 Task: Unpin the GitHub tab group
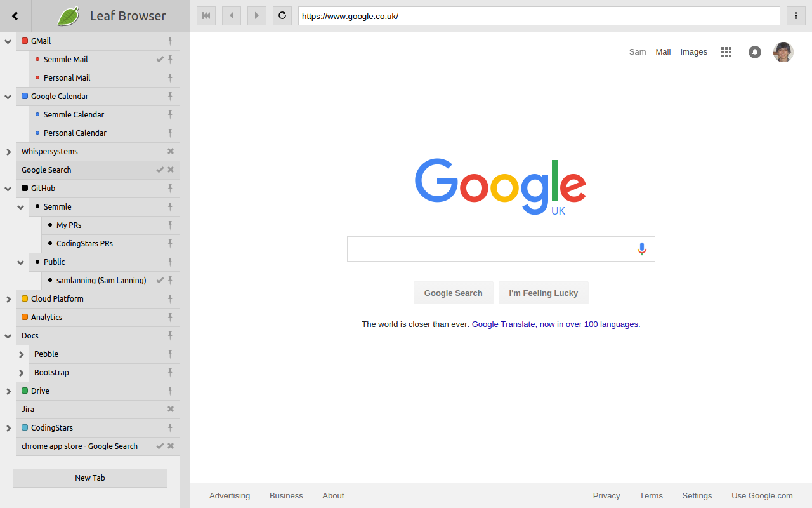pyautogui.click(x=169, y=188)
